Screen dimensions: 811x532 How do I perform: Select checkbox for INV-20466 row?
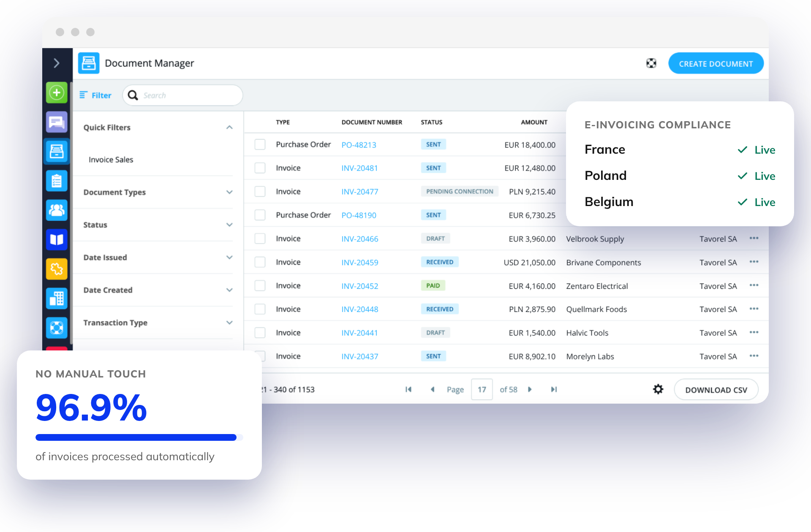pyautogui.click(x=260, y=239)
